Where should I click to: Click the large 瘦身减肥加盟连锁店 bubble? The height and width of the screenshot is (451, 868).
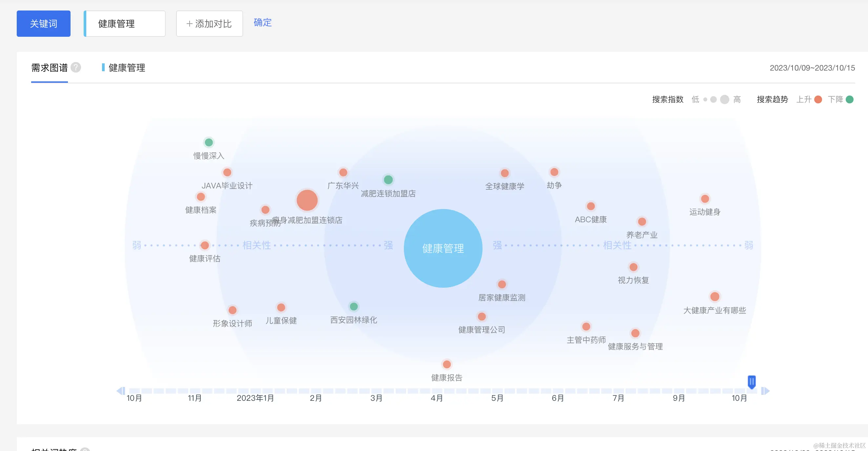click(x=307, y=200)
